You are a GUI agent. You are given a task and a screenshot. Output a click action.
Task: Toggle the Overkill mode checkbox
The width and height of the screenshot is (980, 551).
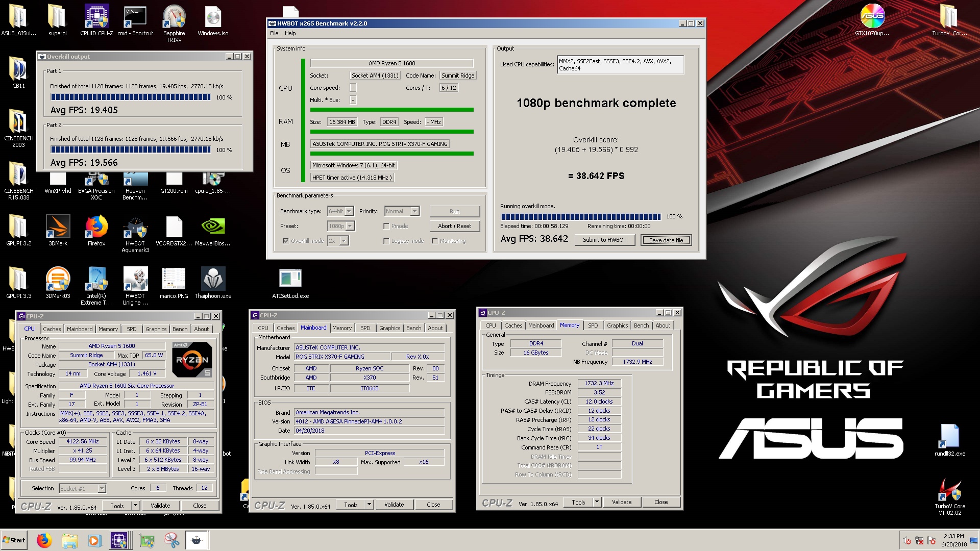[x=286, y=241]
